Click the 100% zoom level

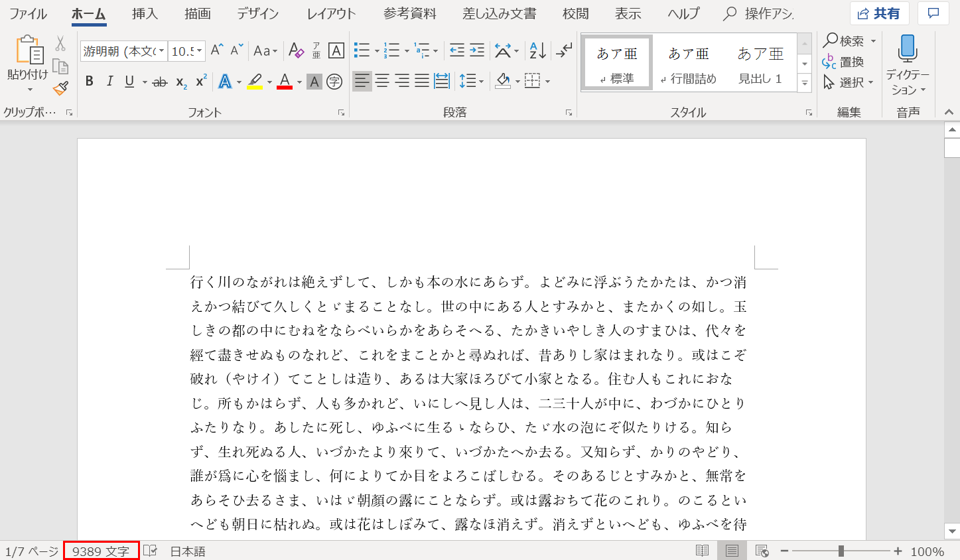click(x=927, y=551)
